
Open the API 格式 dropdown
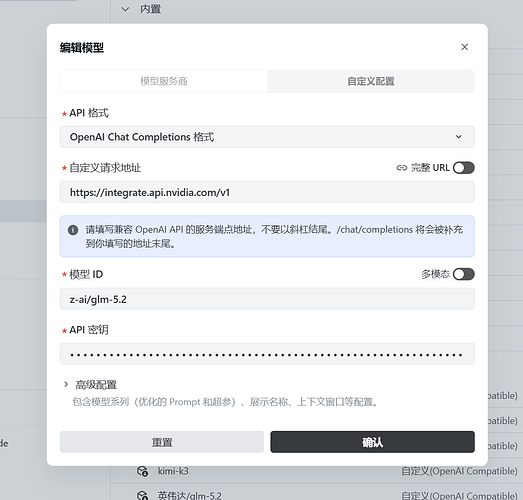tap(267, 137)
